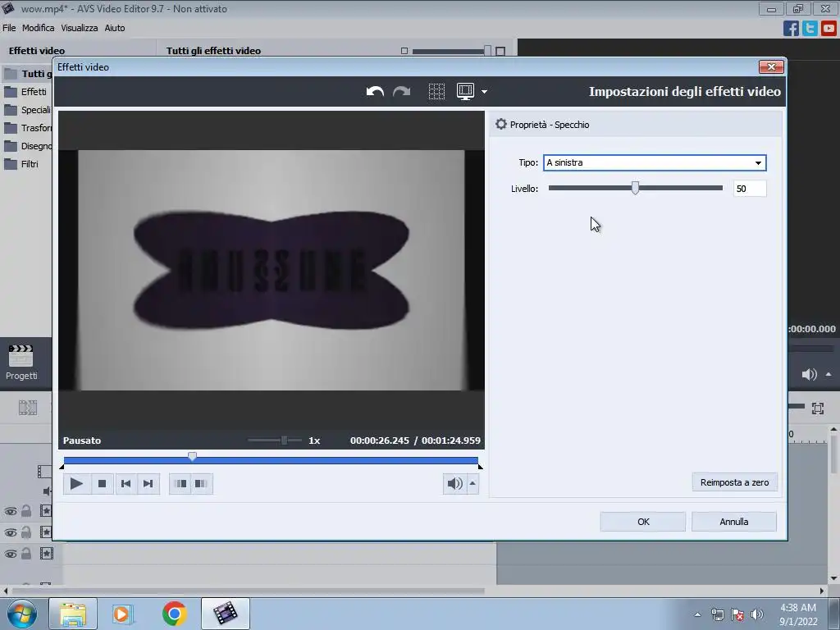Toggle the eye icon on the bottom effect track

(10, 554)
